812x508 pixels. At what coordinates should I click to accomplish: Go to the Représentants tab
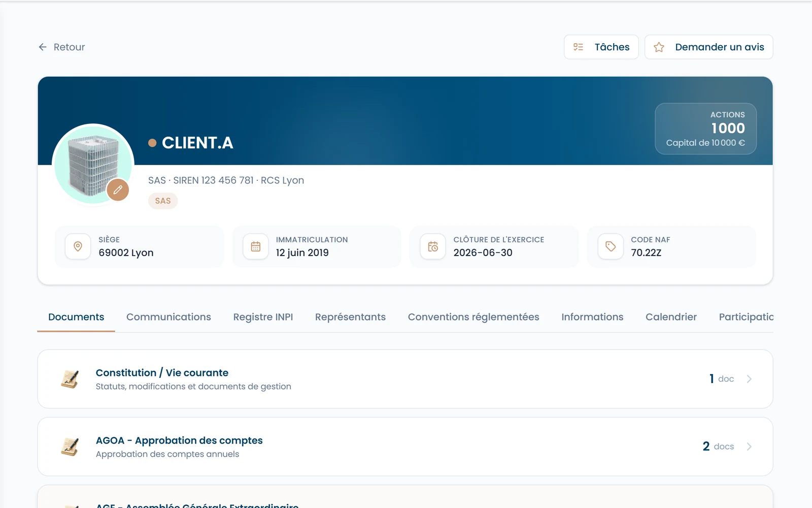[x=350, y=317]
